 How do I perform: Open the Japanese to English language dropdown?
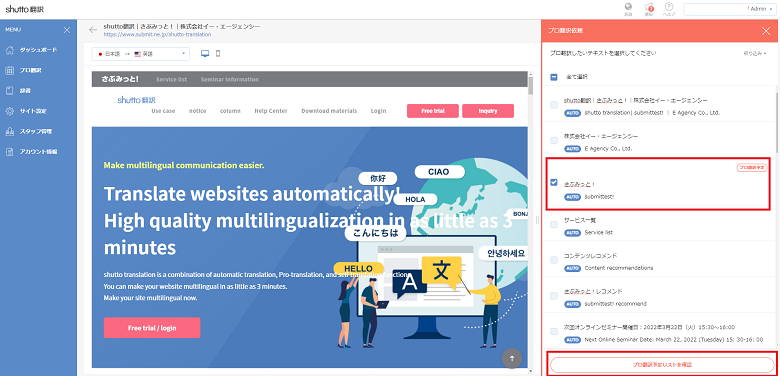click(x=141, y=54)
